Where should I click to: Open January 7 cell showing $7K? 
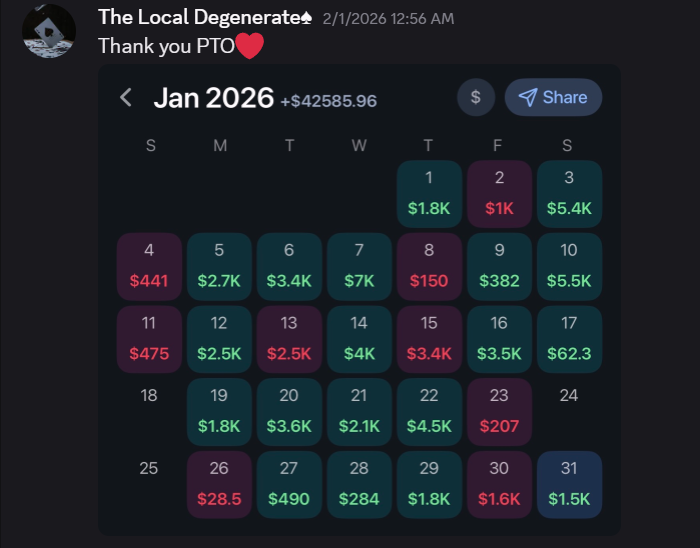point(359,266)
